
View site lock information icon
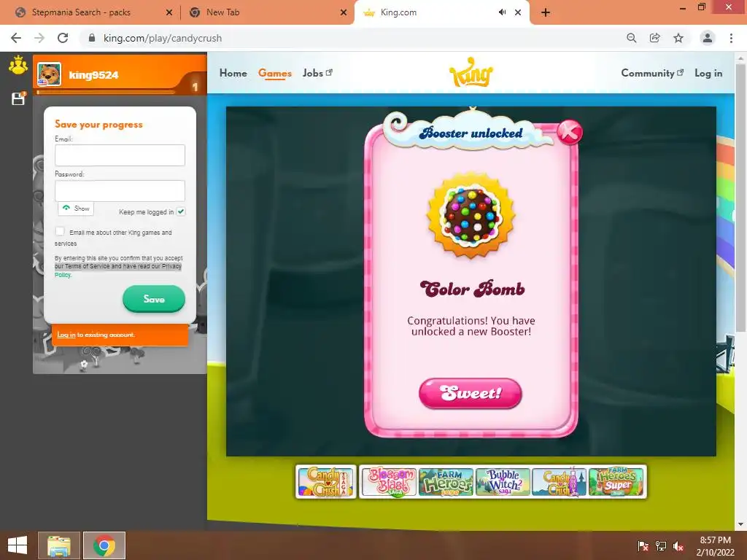coord(92,38)
